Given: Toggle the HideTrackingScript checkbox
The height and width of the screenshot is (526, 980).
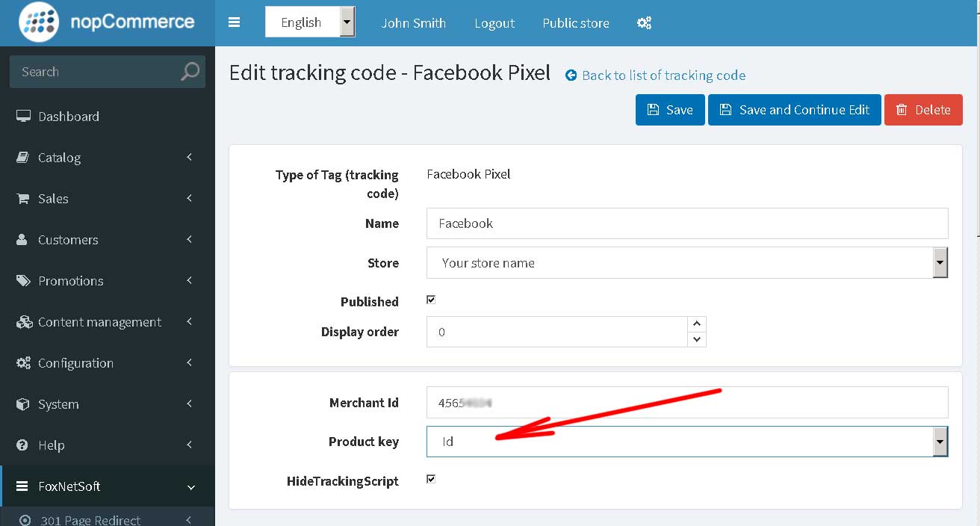Looking at the screenshot, I should tap(431, 479).
